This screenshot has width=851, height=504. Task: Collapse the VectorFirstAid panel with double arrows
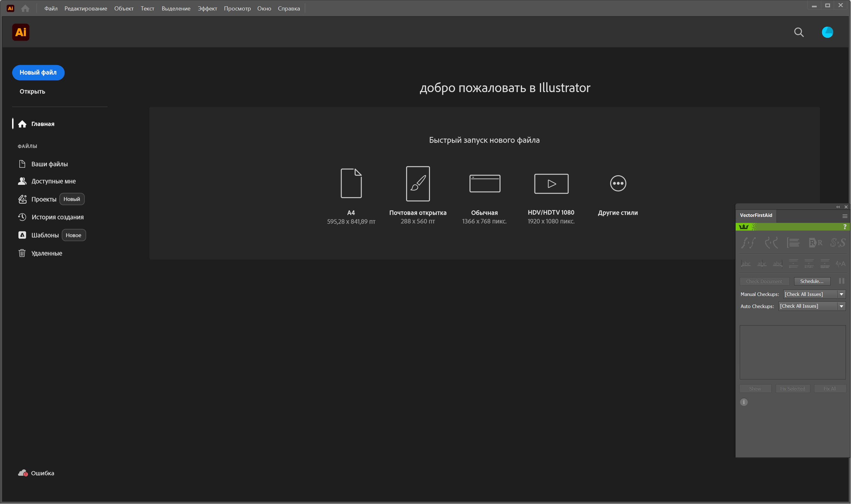click(838, 207)
